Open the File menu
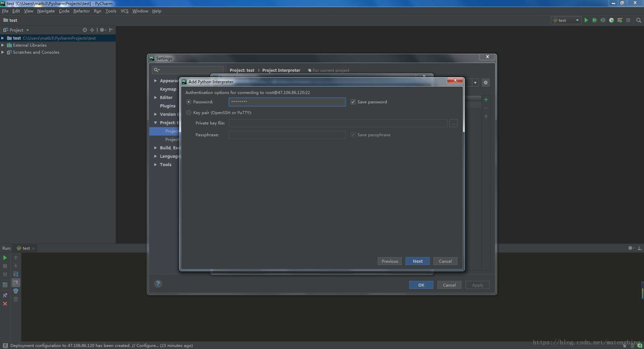 click(x=5, y=11)
